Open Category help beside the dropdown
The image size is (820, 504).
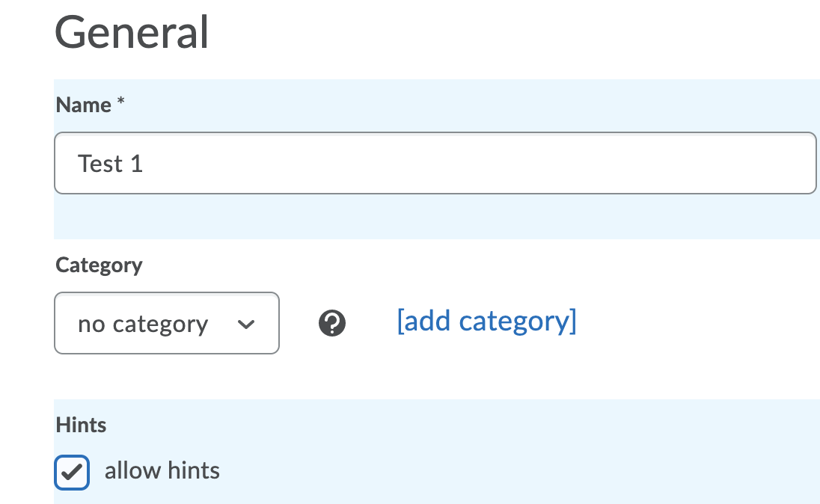pos(331,324)
